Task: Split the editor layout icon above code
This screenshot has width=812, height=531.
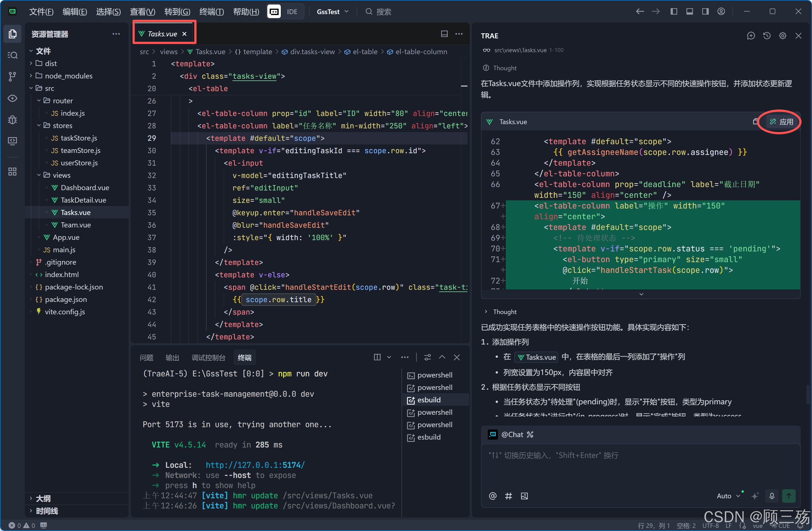Action: coord(444,34)
